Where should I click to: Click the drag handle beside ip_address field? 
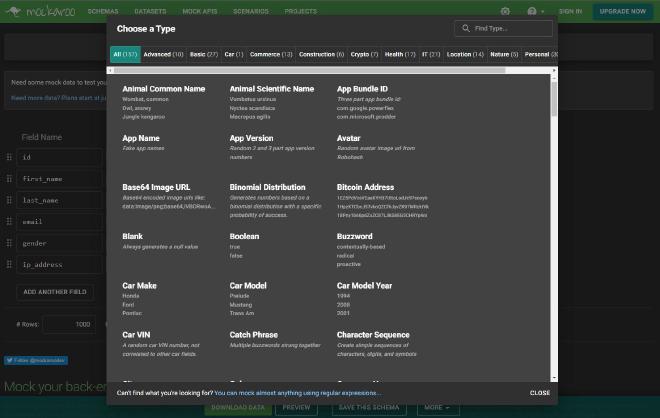coord(9,264)
